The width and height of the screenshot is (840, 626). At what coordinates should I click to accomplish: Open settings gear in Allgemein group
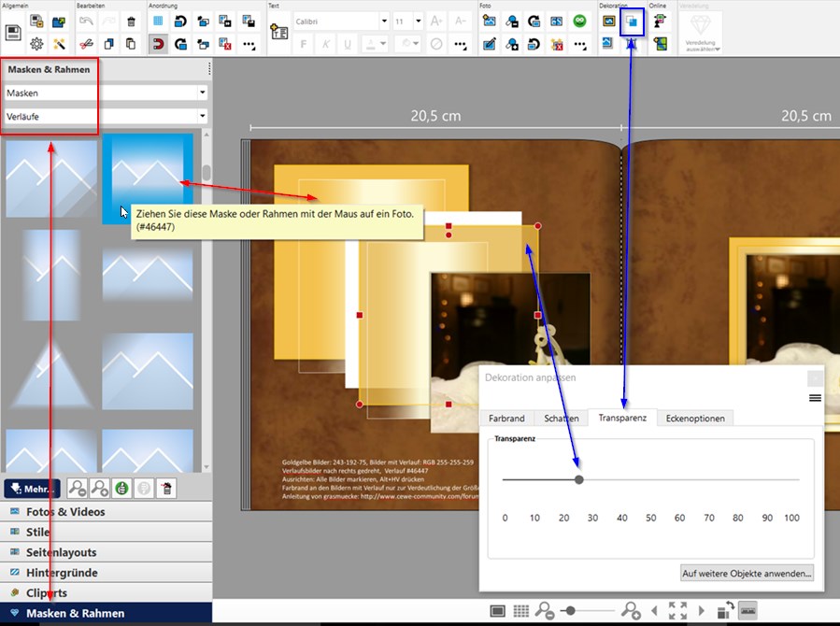(37, 43)
